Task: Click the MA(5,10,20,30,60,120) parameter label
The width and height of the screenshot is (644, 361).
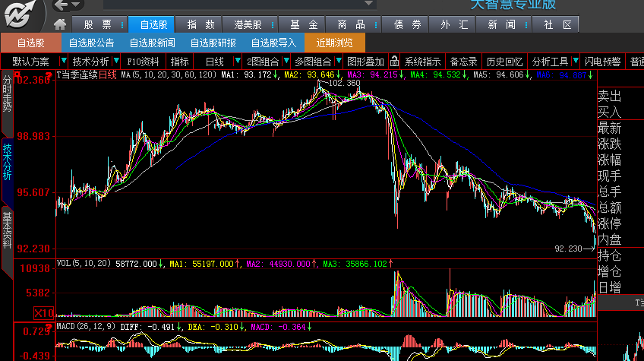Action: tap(169, 74)
